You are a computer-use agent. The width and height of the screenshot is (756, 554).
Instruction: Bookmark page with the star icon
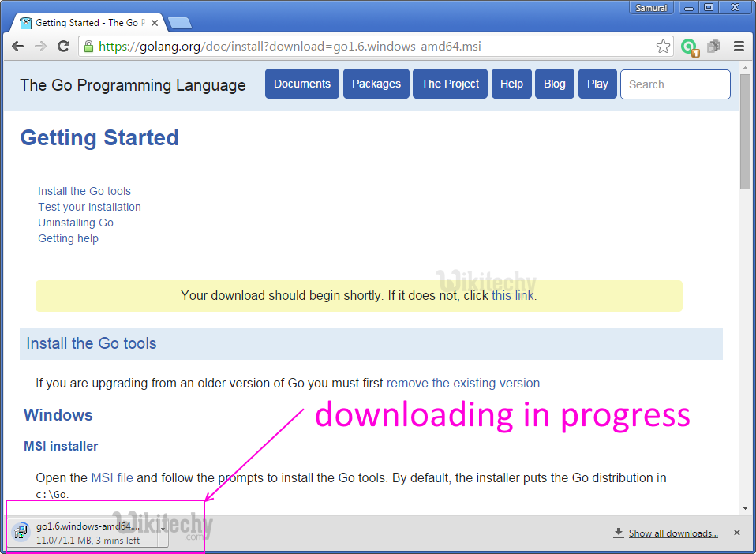663,47
